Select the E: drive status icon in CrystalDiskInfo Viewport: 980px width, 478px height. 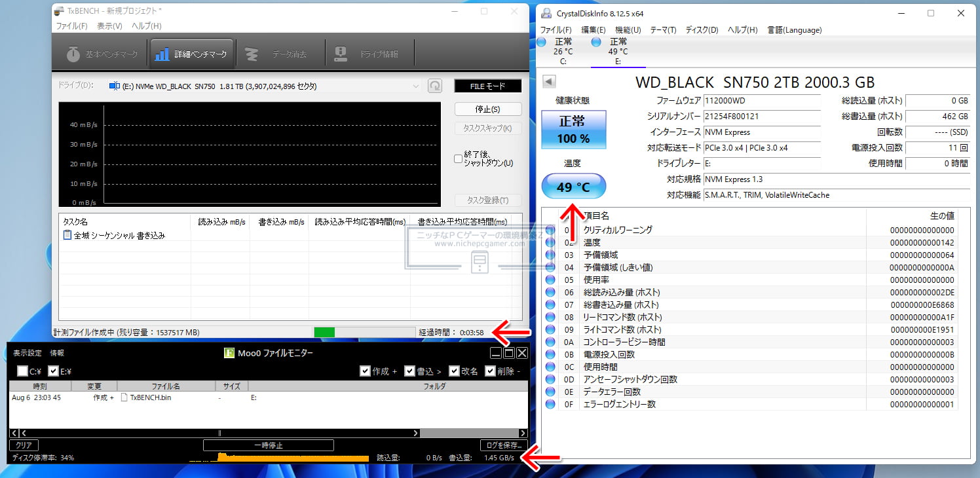point(597,42)
